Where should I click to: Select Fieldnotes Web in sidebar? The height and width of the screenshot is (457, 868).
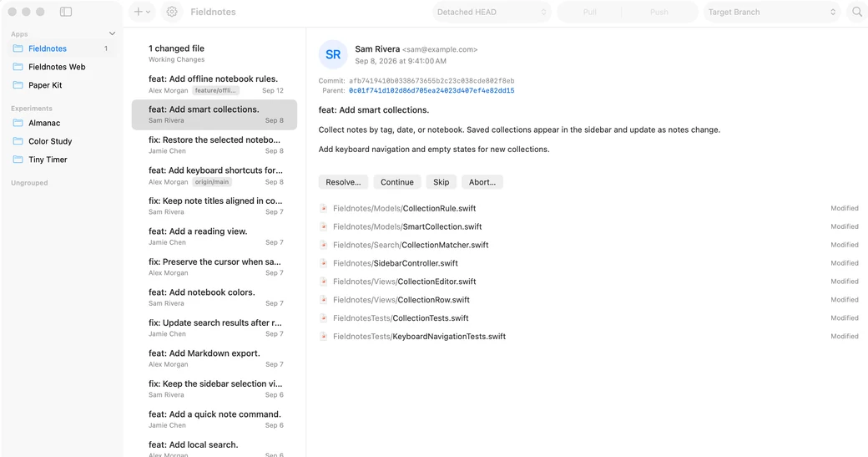pyautogui.click(x=62, y=67)
